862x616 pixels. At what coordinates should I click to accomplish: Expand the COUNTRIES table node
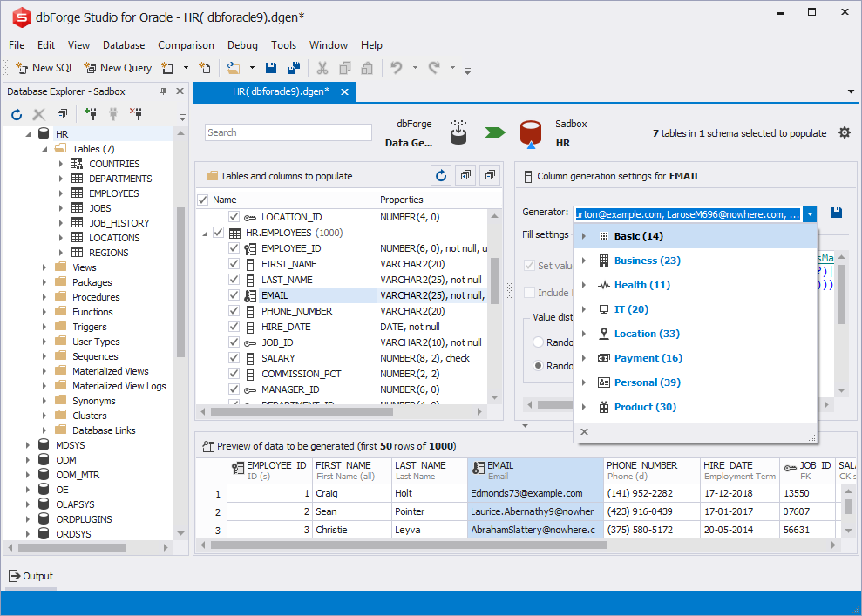(x=61, y=164)
